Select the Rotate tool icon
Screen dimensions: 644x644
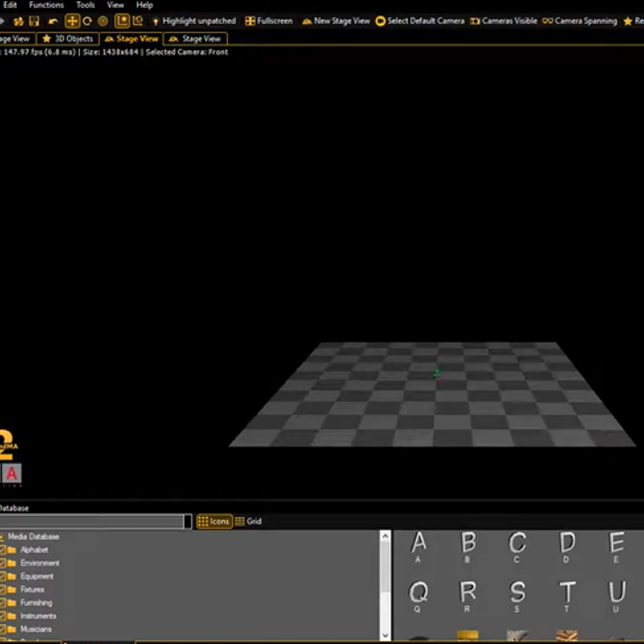pyautogui.click(x=87, y=21)
